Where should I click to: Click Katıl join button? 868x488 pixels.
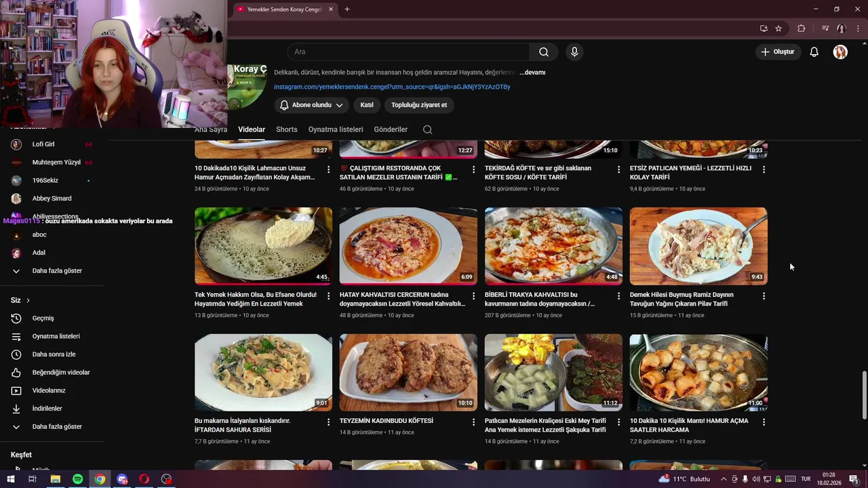click(367, 105)
